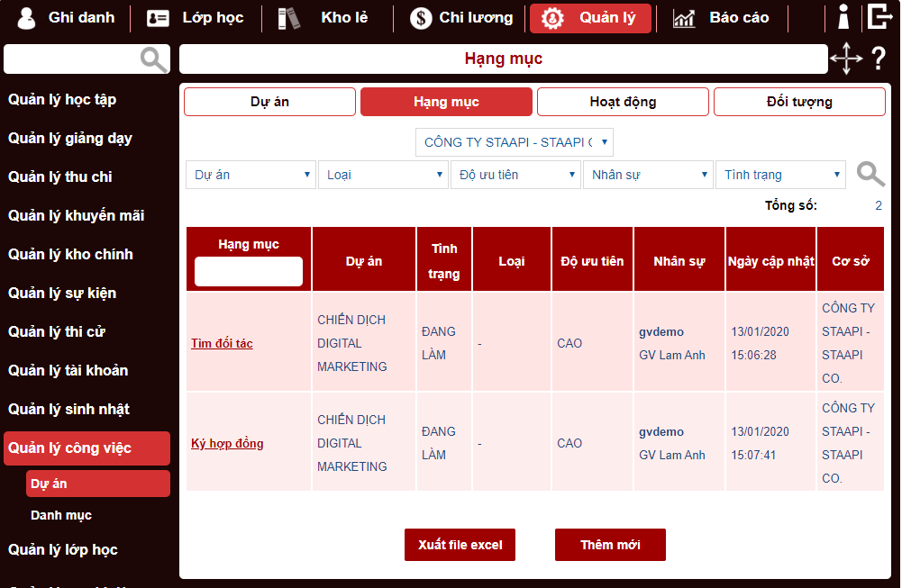Open the Tìm đối tác link
Image resolution: width=902 pixels, height=588 pixels.
[x=222, y=343]
